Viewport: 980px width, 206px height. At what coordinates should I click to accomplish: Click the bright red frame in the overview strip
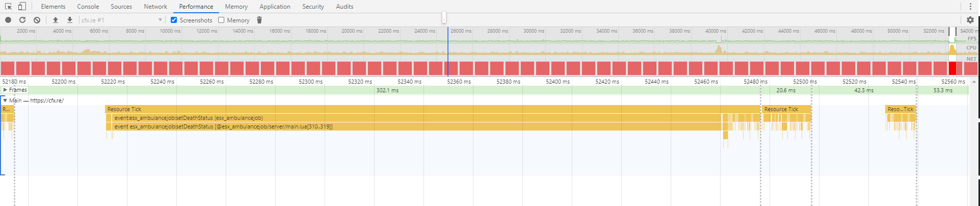click(x=952, y=68)
